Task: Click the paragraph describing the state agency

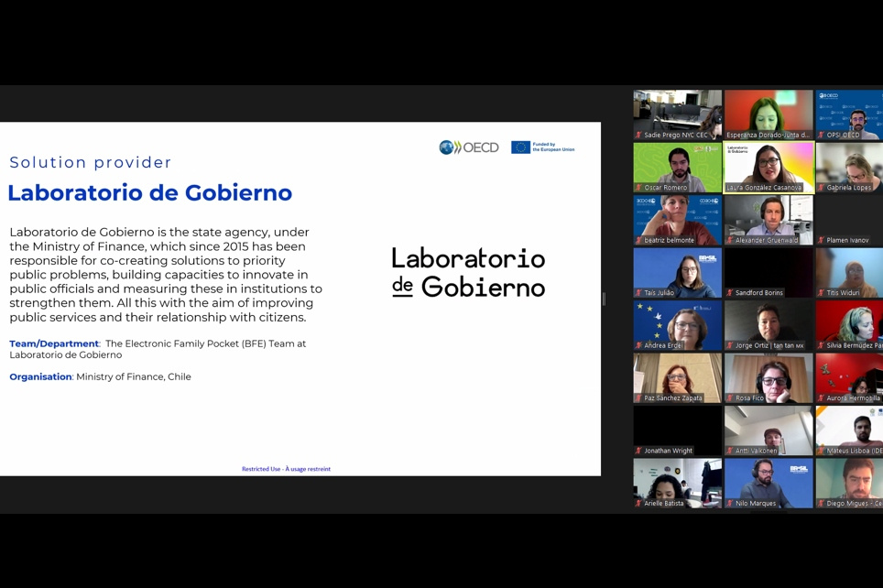Action: pyautogui.click(x=166, y=274)
